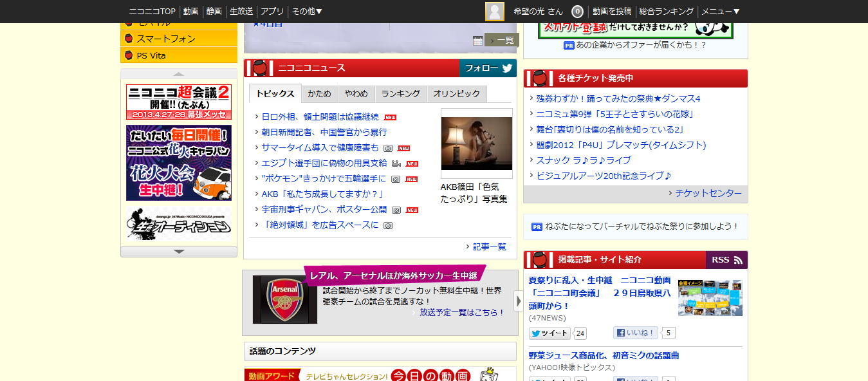Click the Twitter bird in フォロー button
Viewport: 868px width, 381px height.
coord(507,68)
